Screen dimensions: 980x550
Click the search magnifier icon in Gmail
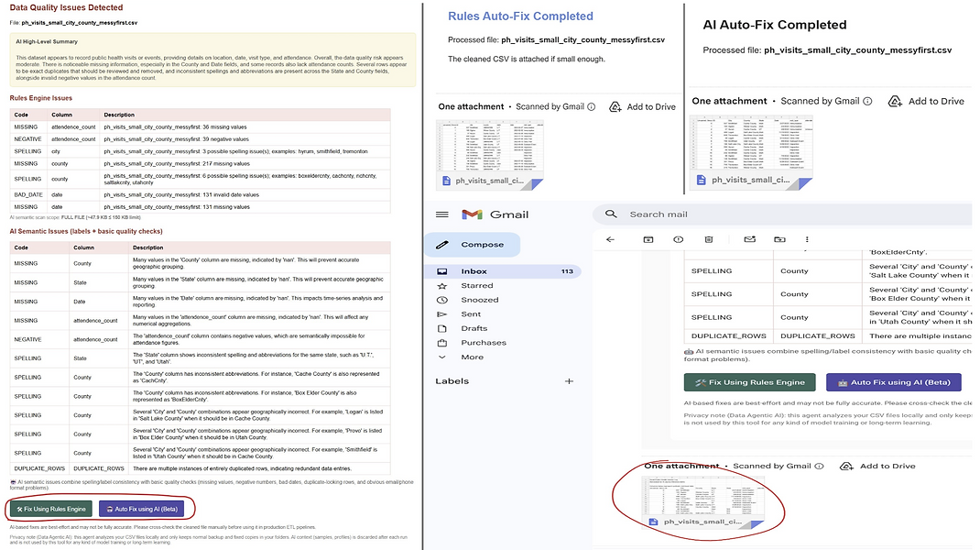pos(611,214)
